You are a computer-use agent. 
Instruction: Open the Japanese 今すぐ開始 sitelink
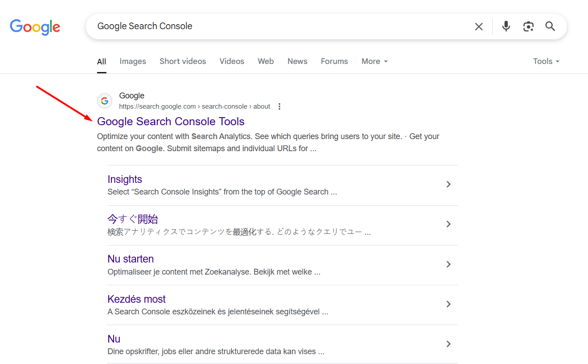[133, 219]
